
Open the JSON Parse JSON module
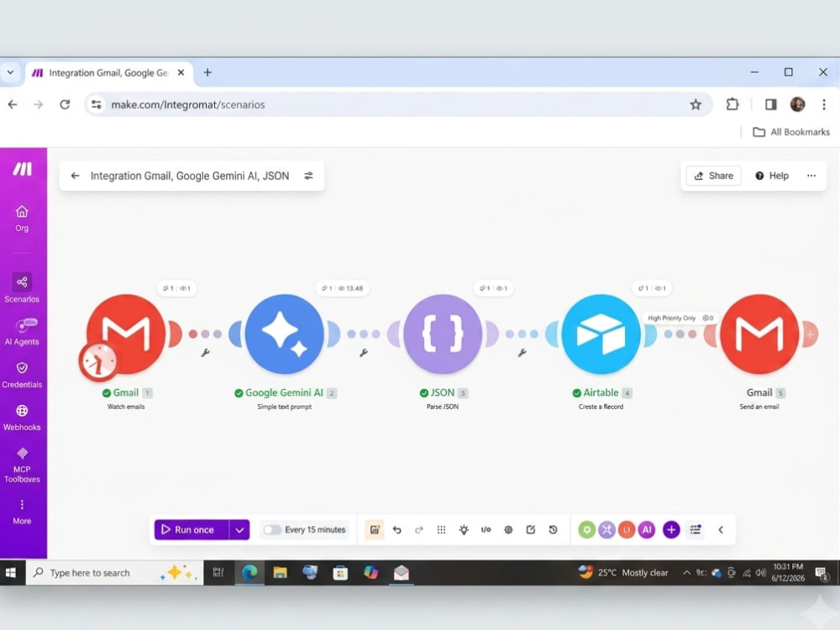[x=443, y=333]
